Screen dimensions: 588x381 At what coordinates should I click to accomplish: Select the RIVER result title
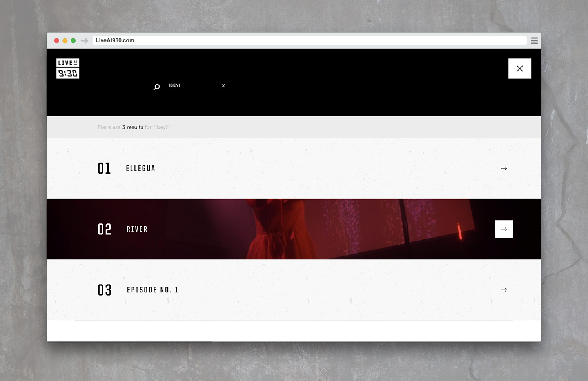point(137,229)
